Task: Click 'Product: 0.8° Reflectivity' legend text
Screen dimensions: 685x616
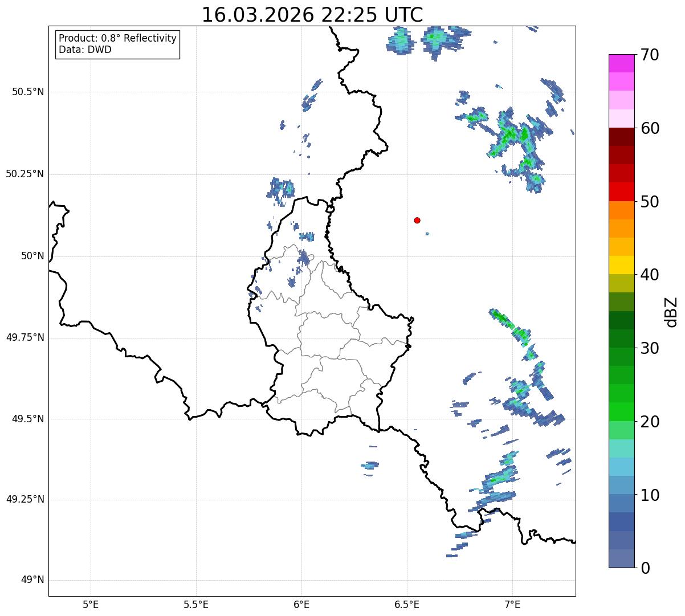Action: coord(118,38)
